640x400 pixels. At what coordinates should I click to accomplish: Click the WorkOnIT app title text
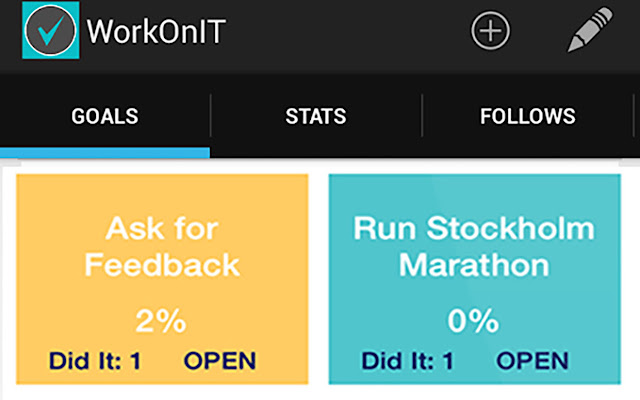pos(156,32)
